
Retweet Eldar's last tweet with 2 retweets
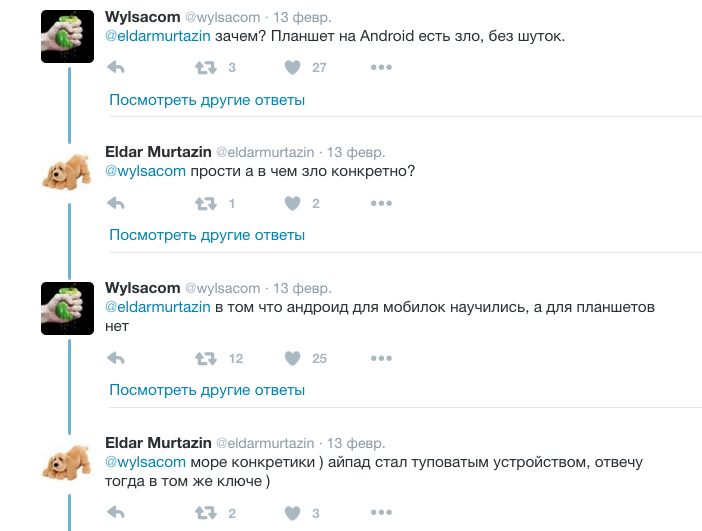pyautogui.click(x=205, y=513)
